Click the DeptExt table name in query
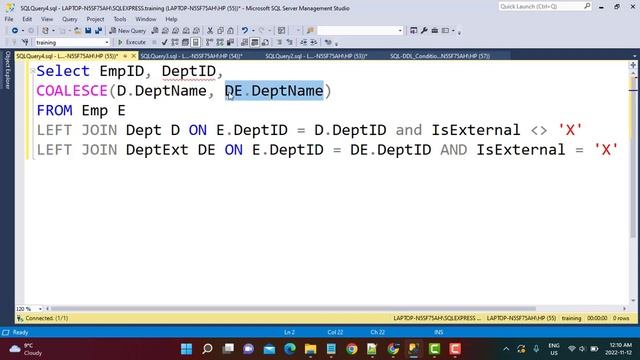Viewport: 640px width, 360px height. coord(157,150)
